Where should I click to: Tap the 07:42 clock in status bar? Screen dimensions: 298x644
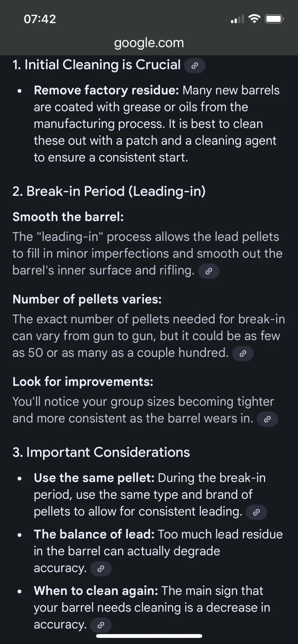point(40,19)
